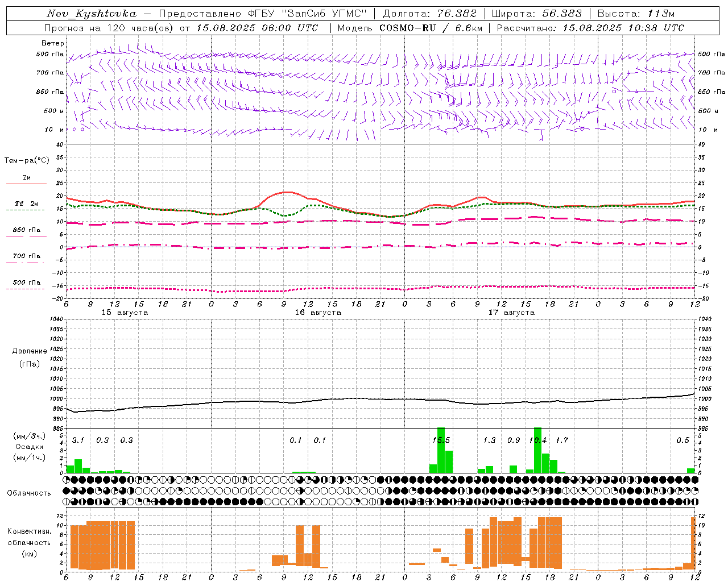Click the '(мм/1ч.)' precipitation unit label
Image resolution: width=728 pixels, height=582 pixels.
click(x=30, y=457)
